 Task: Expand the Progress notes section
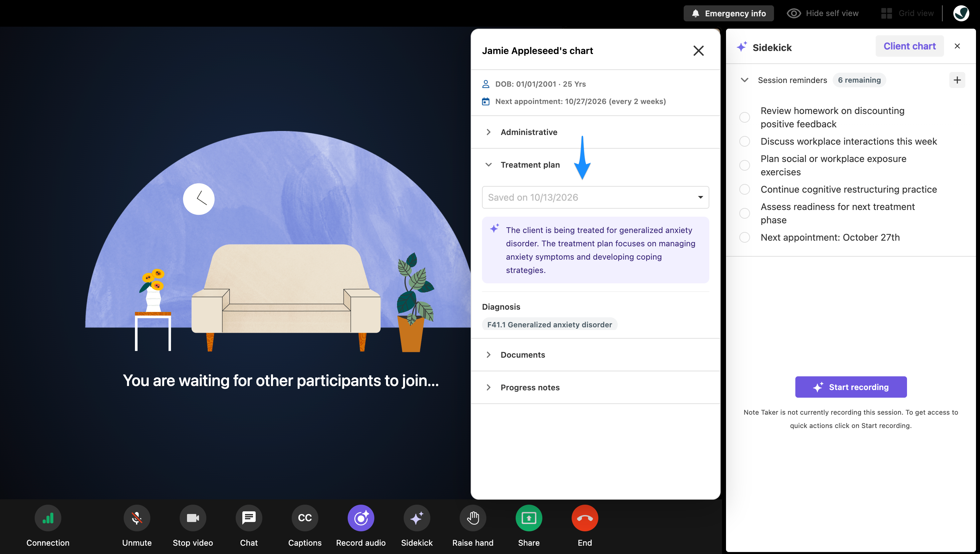[x=595, y=387]
